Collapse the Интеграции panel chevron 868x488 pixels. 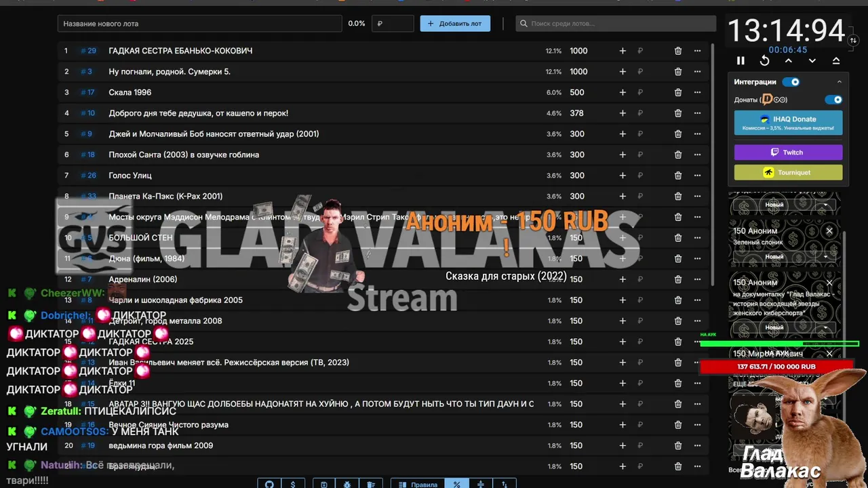point(840,82)
